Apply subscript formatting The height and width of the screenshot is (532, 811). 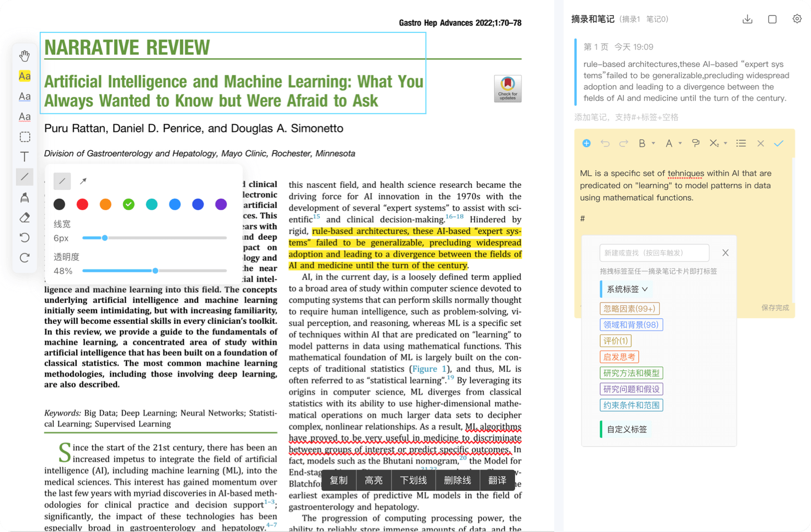[714, 143]
